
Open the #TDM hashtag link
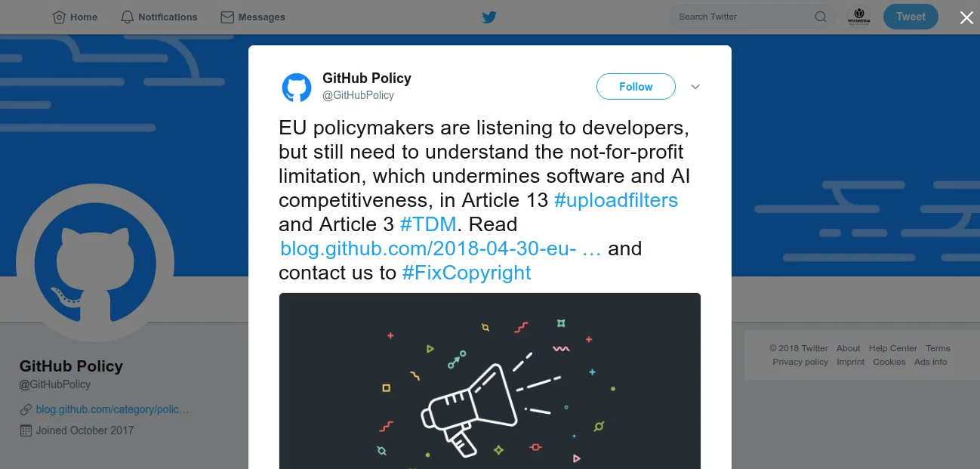tap(428, 224)
